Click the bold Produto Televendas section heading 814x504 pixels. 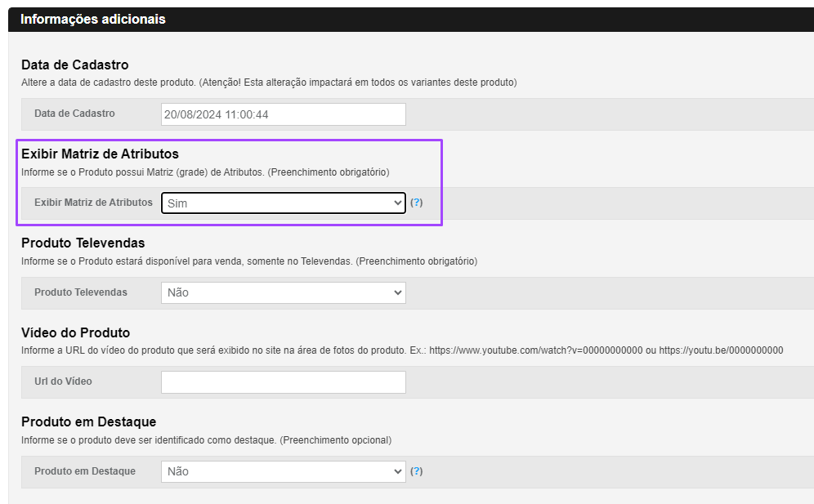(x=83, y=243)
